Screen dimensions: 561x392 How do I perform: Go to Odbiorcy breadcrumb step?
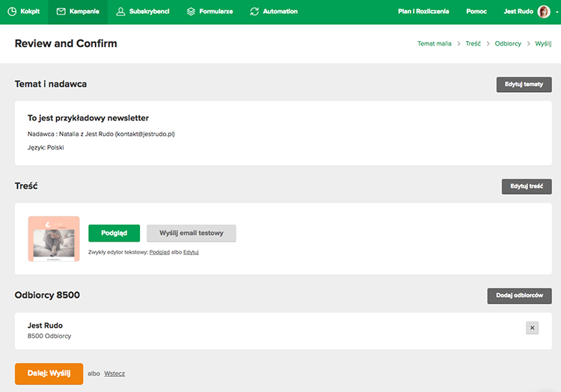click(x=508, y=43)
